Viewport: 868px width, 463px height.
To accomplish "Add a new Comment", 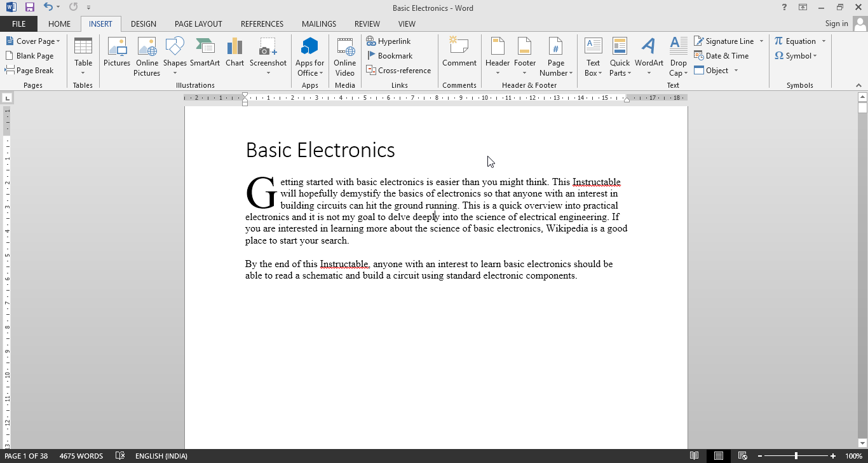I will click(459, 52).
